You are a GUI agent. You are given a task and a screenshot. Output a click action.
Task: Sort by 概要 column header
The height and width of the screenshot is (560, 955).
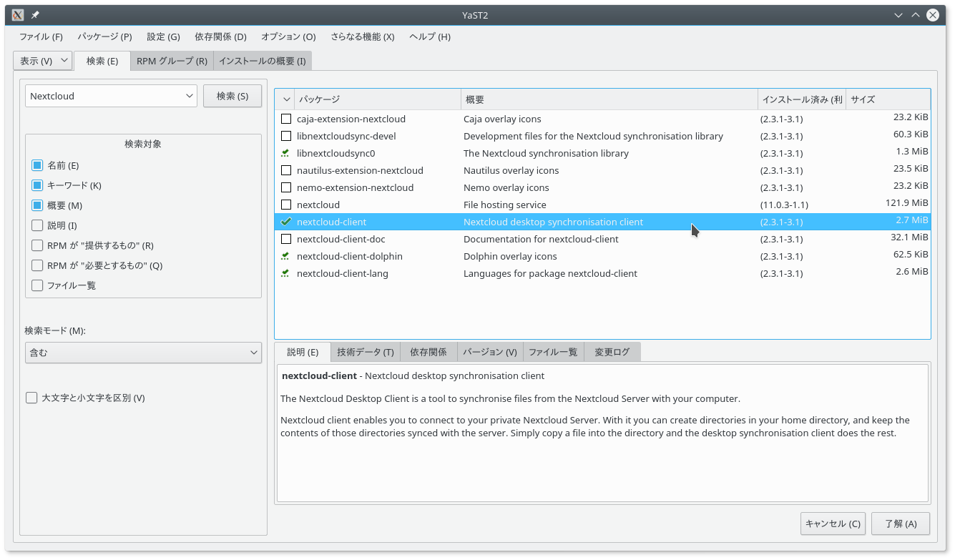pos(609,99)
